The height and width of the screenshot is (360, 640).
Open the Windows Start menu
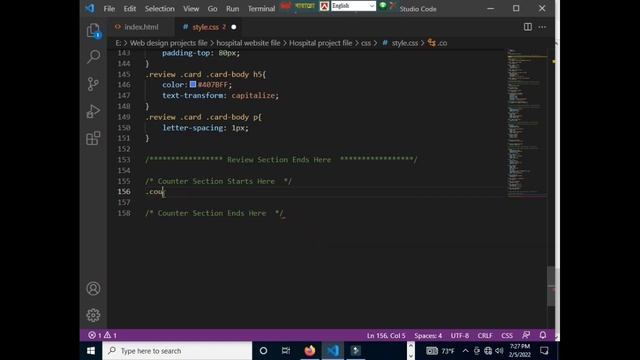click(x=91, y=351)
